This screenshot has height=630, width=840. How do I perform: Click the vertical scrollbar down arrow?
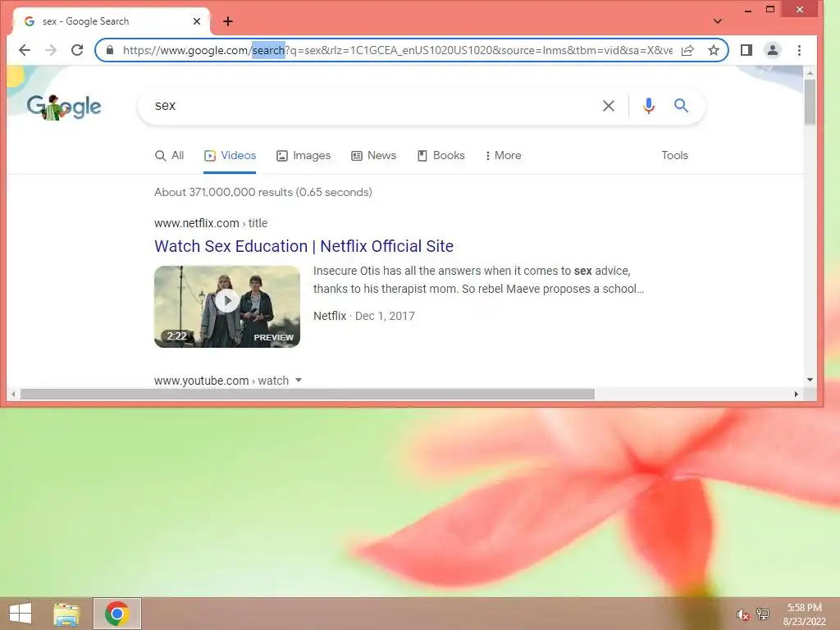pos(810,380)
